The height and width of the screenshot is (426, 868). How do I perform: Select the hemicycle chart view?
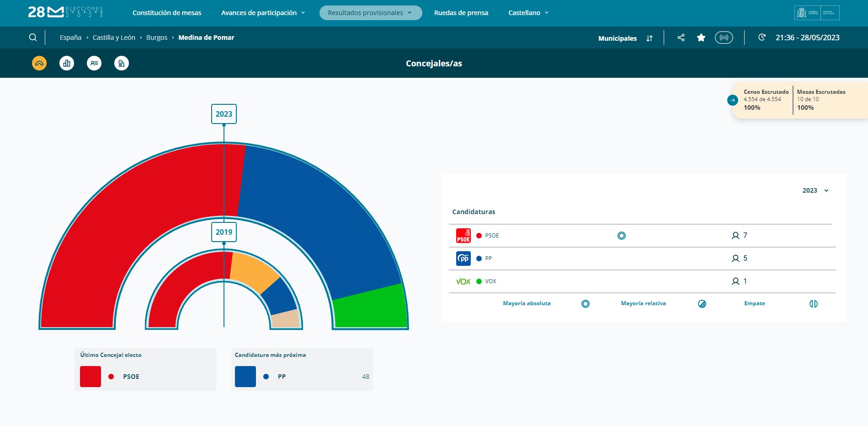pos(39,63)
